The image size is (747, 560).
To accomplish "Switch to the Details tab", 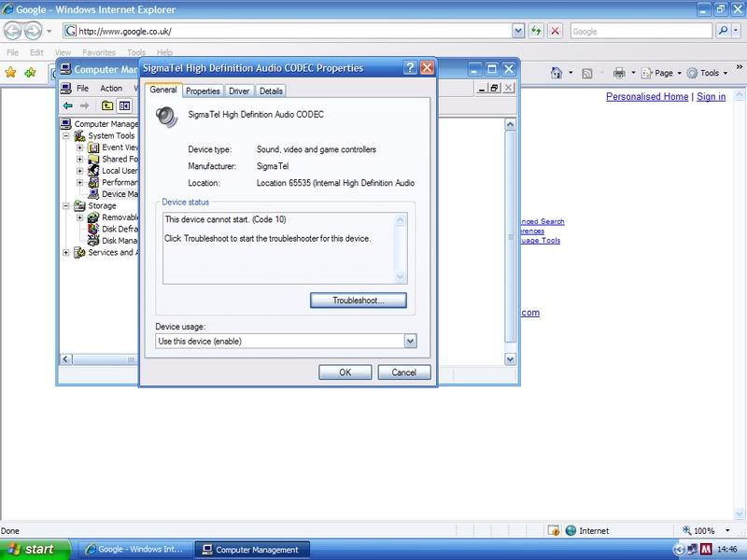I will (271, 91).
